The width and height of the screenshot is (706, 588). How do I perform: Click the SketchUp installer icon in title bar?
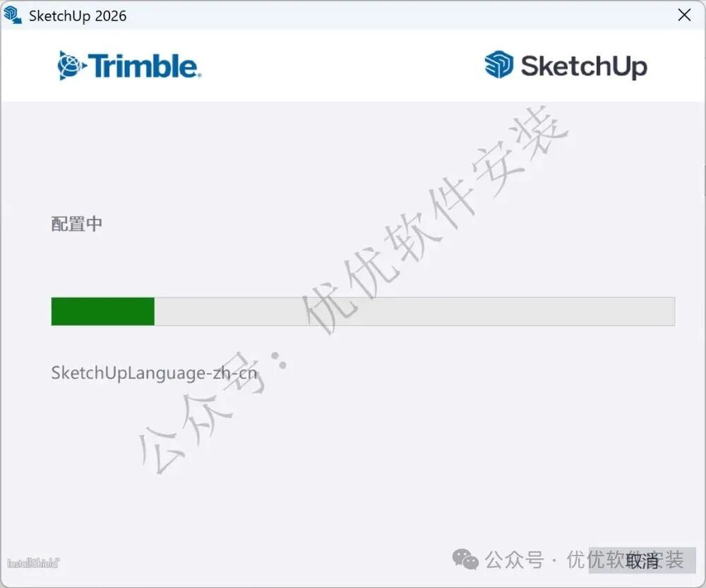pos(13,15)
